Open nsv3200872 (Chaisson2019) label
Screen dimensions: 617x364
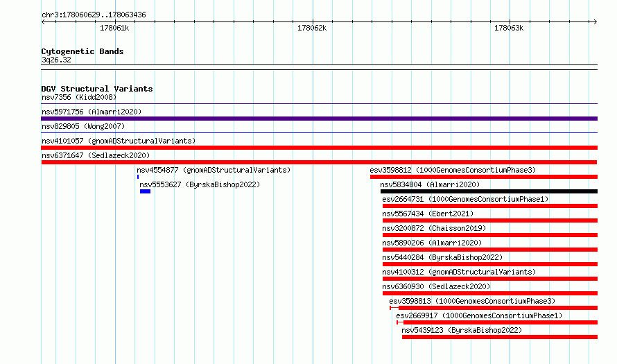pos(434,228)
